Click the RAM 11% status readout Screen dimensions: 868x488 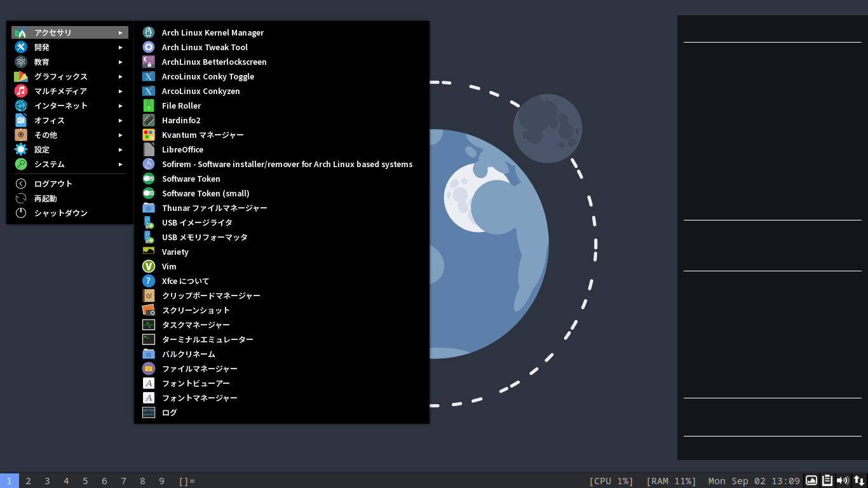pos(671,481)
